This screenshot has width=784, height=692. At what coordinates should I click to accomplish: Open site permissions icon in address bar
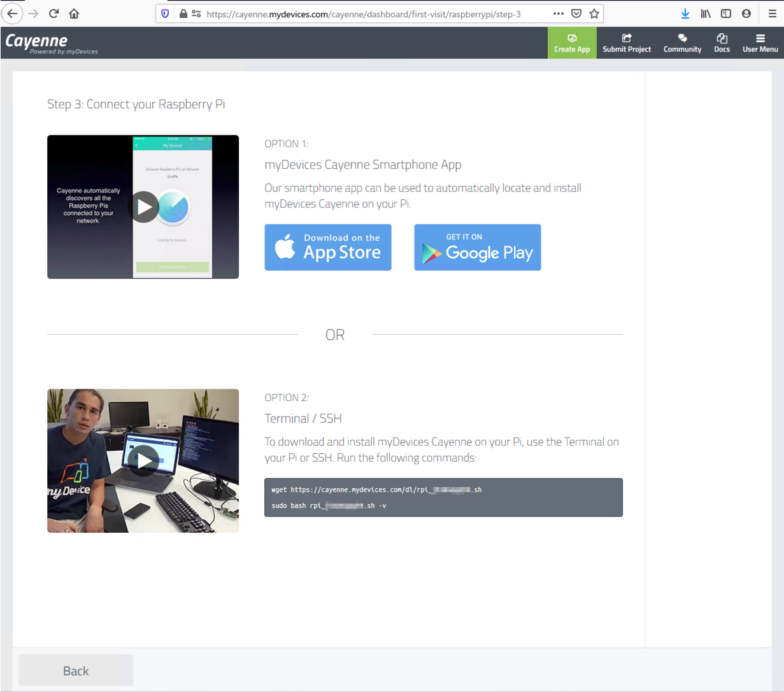pos(196,13)
